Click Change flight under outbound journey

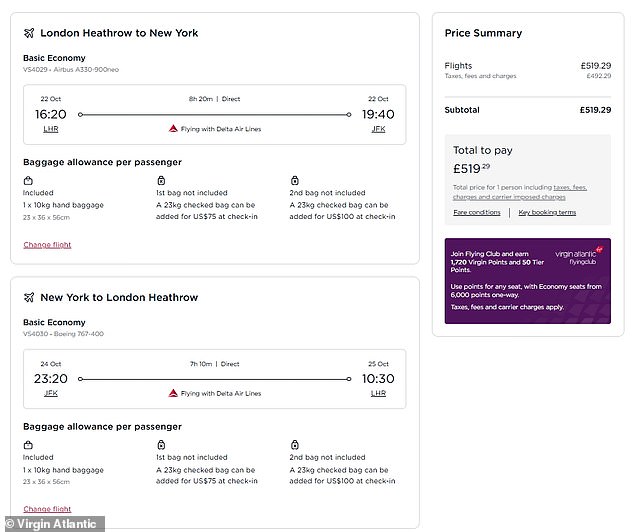click(x=47, y=245)
